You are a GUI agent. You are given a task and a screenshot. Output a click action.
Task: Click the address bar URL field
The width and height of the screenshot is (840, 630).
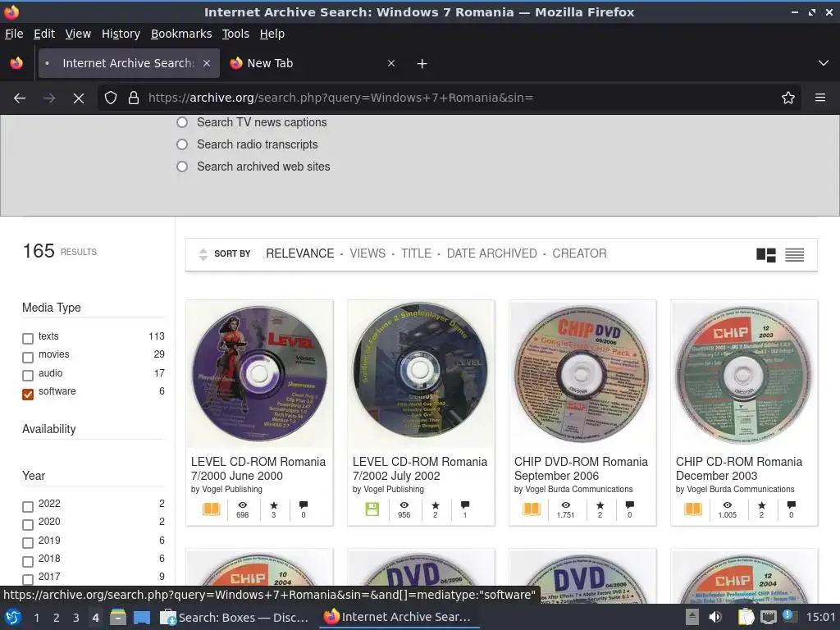pos(450,98)
